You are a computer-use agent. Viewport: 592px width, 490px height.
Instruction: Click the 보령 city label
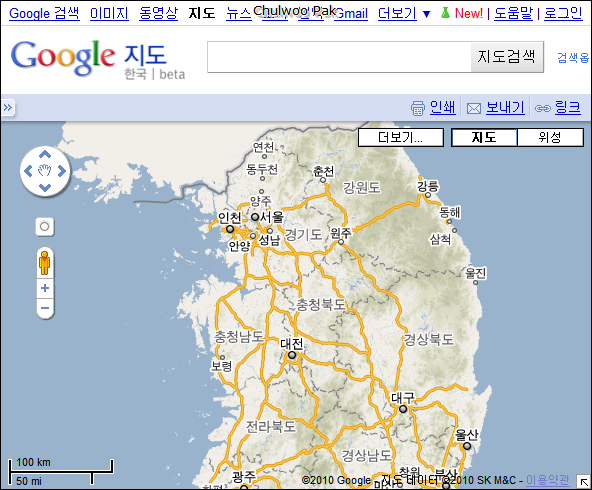222,365
